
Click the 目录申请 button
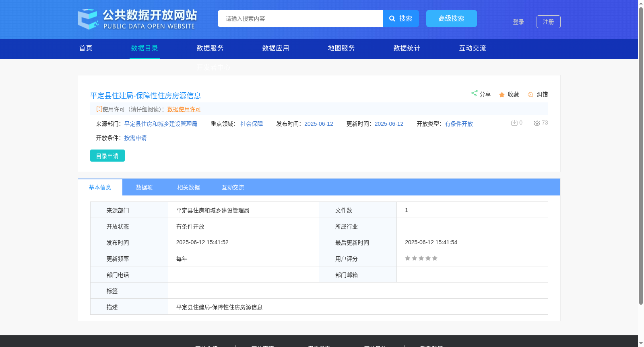pos(107,156)
